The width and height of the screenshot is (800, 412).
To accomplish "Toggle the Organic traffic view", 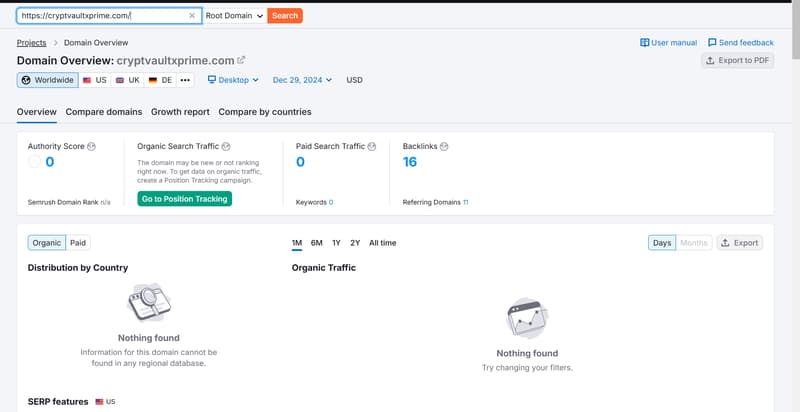I will coord(47,243).
